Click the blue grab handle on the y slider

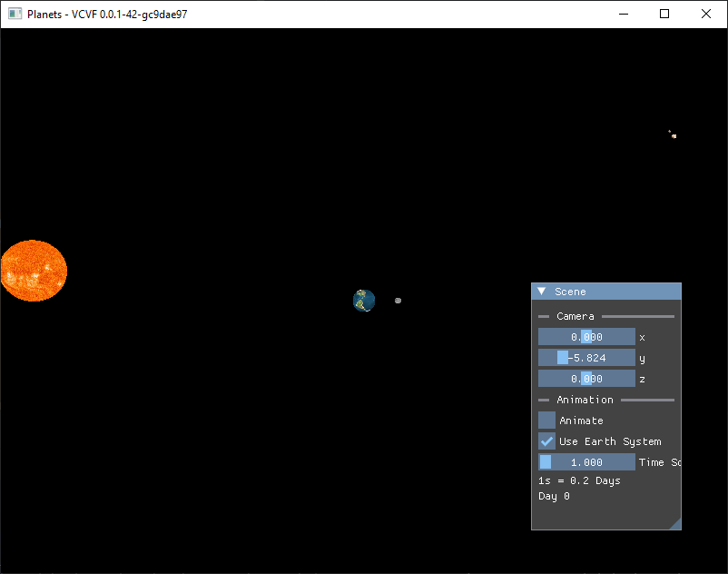564,357
